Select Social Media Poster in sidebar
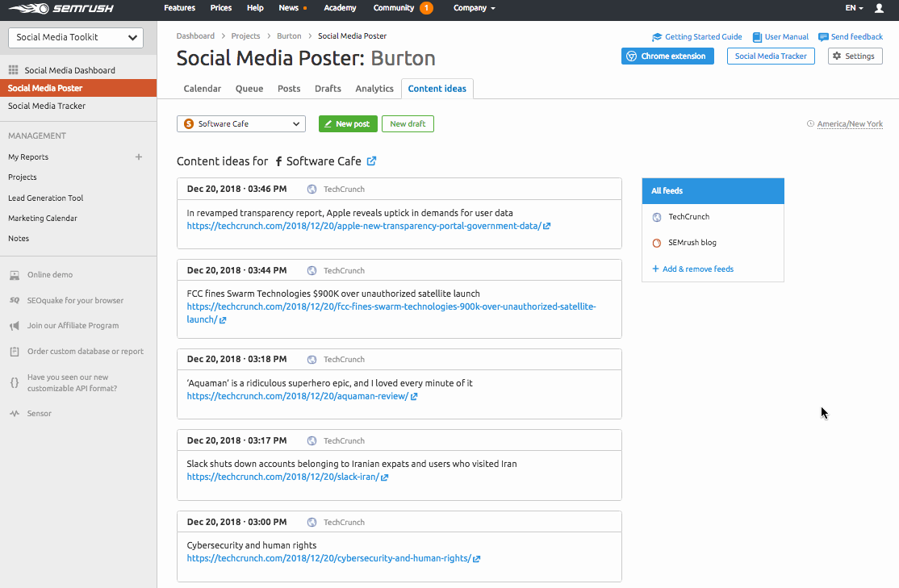899x588 pixels. (x=78, y=88)
